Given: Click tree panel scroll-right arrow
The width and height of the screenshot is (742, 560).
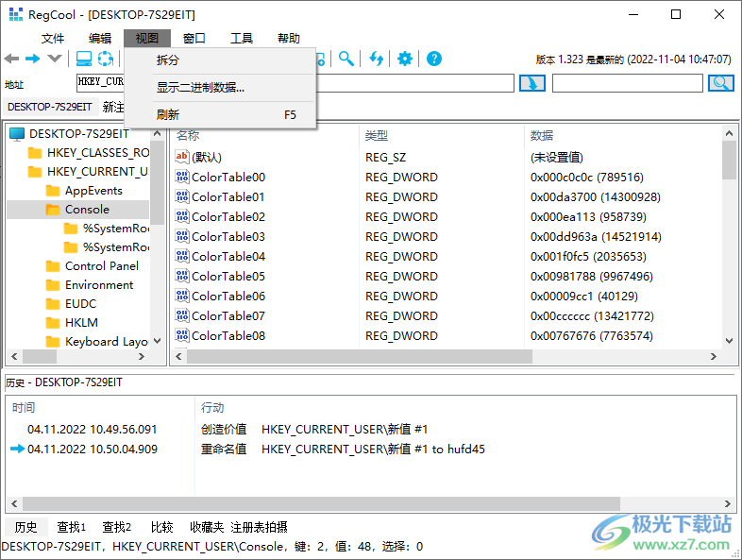Looking at the screenshot, I should coord(142,356).
